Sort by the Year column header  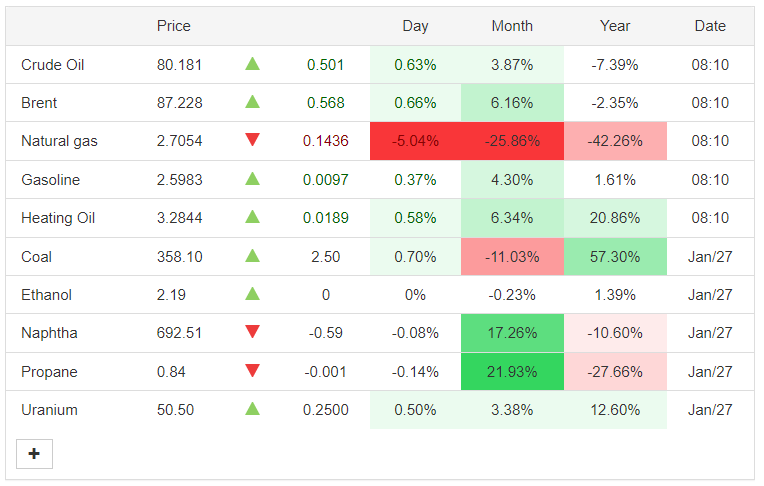click(615, 26)
